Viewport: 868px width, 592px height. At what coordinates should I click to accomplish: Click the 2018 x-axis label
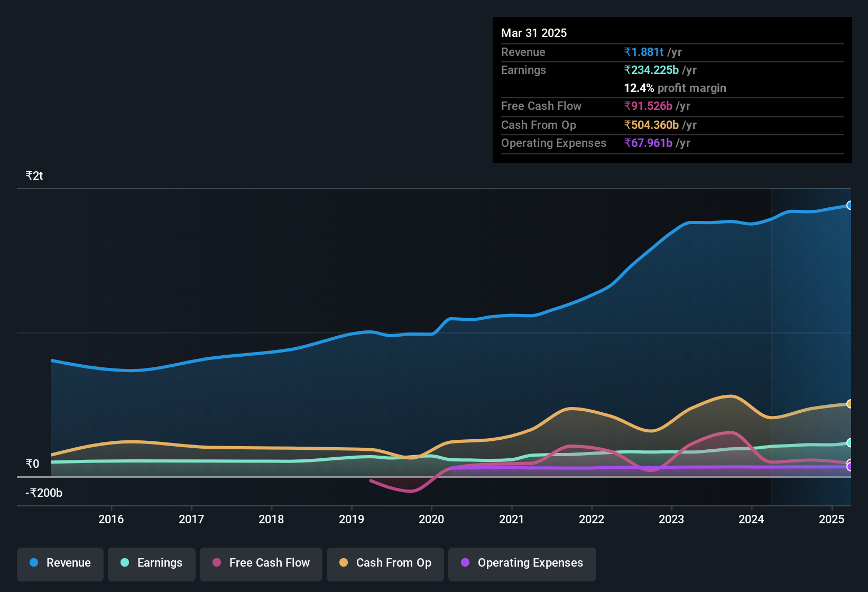point(271,519)
